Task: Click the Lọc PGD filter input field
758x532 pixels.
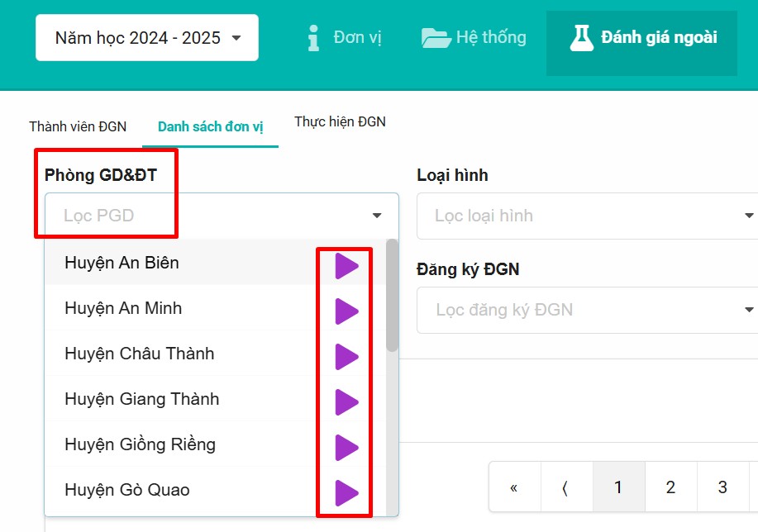Action: click(207, 216)
